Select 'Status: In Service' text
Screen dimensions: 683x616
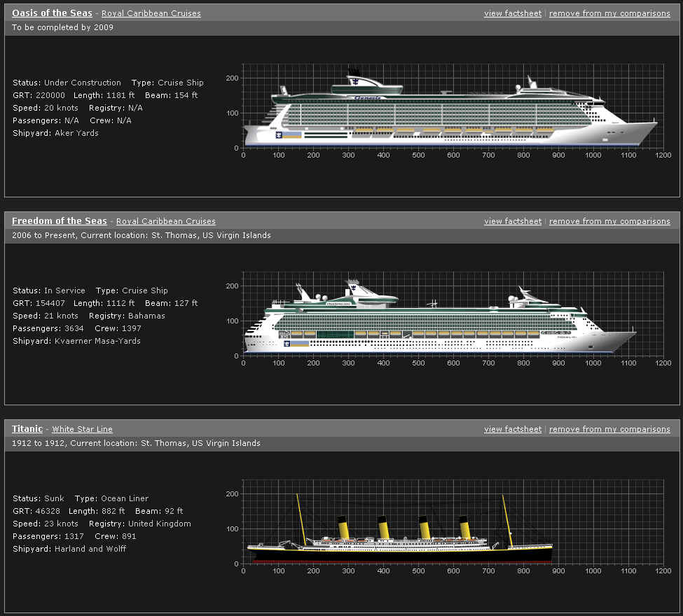click(x=49, y=290)
